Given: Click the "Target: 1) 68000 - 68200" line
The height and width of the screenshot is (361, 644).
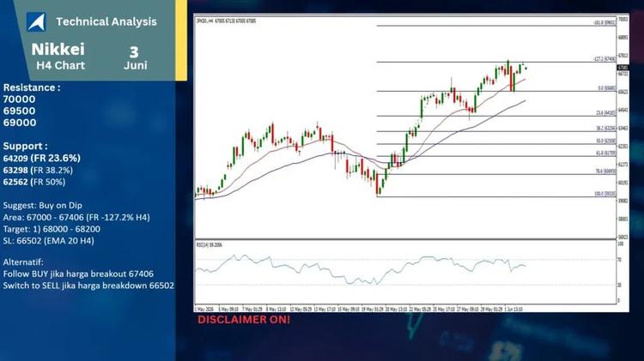Looking at the screenshot, I should tap(52, 229).
